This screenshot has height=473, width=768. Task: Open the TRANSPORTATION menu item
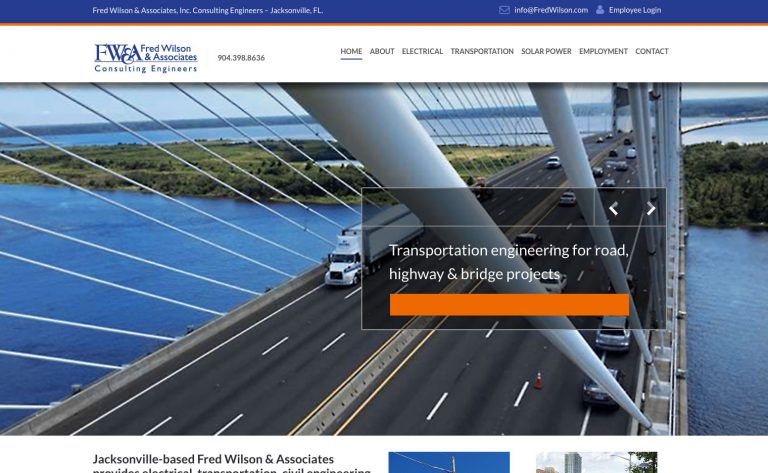pyautogui.click(x=482, y=51)
